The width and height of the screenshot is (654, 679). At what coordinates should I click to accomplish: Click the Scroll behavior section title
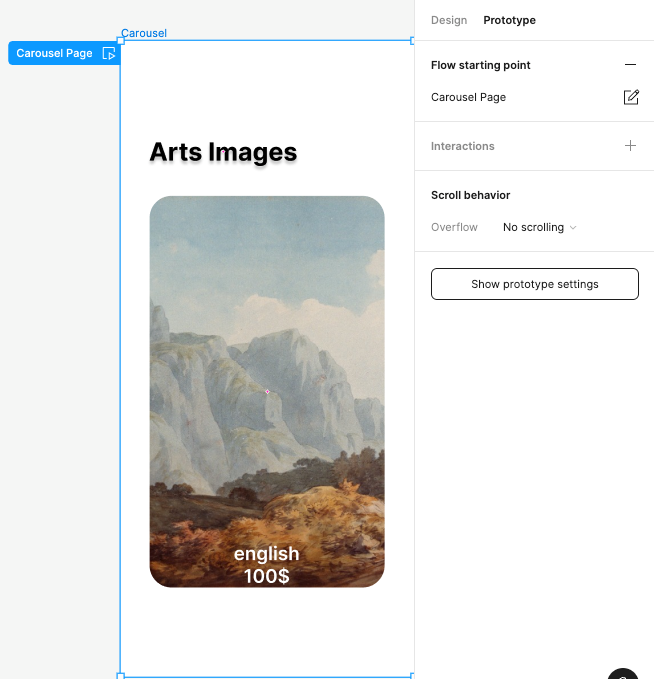coord(470,195)
